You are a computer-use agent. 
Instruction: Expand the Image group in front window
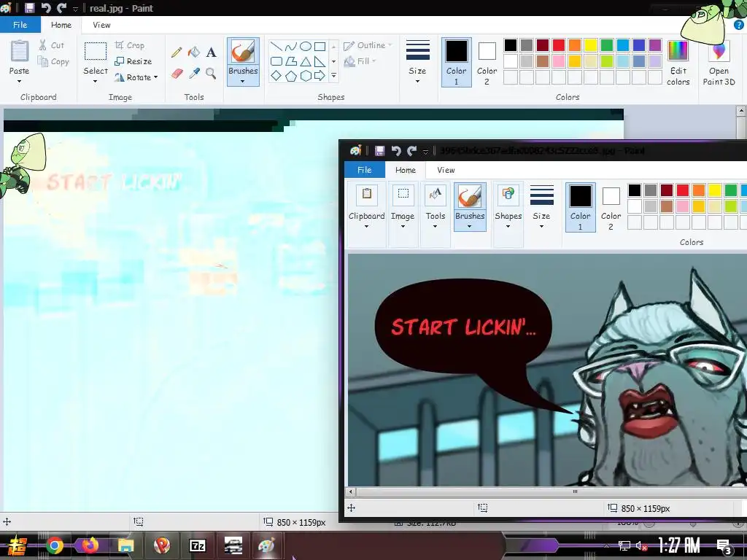[403, 214]
